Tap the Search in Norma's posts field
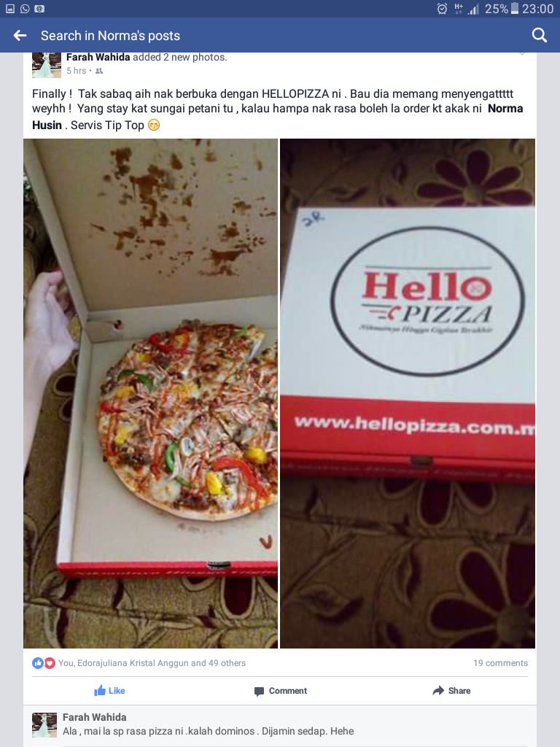The height and width of the screenshot is (747, 560). tap(111, 35)
